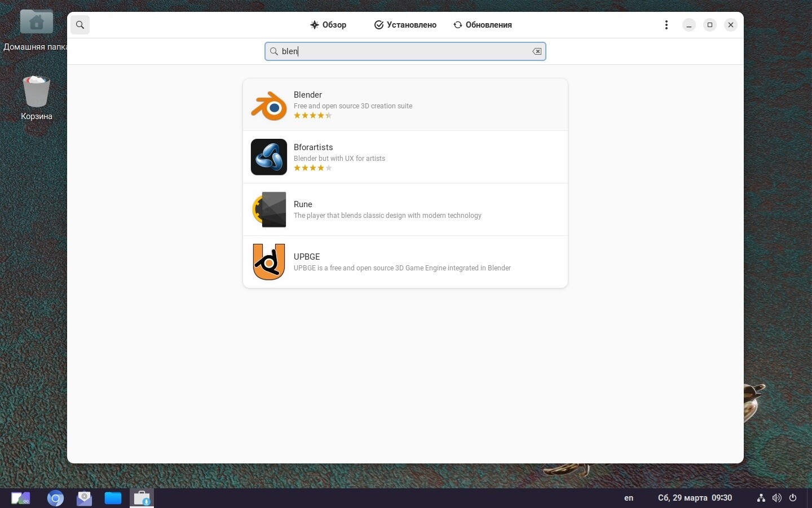The image size is (812, 508).
Task: Click the magnifier icon inside search field
Action: coord(274,51)
